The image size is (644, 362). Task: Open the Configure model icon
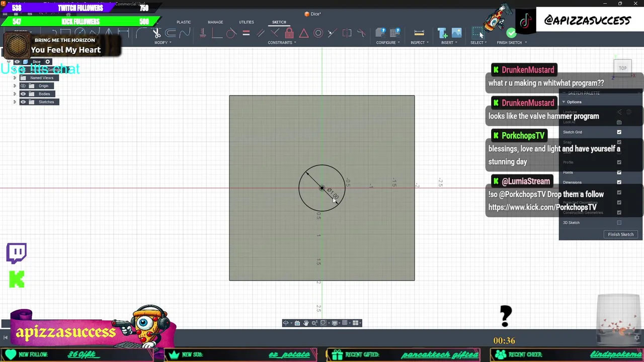pyautogui.click(x=381, y=33)
